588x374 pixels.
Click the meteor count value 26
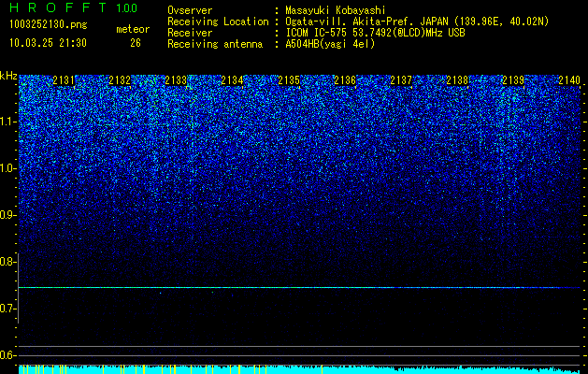[136, 43]
